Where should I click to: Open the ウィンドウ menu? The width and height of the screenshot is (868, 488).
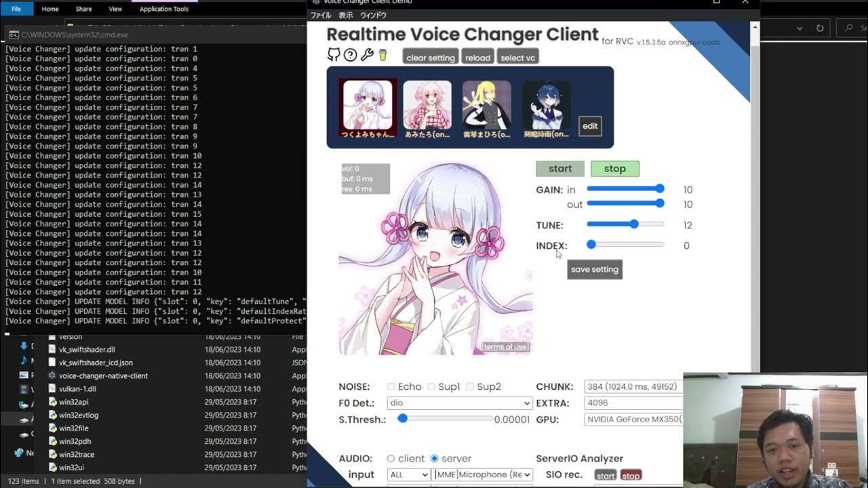(373, 15)
